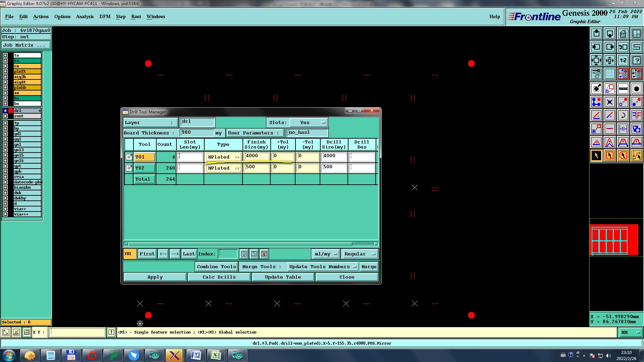
Task: Click the First navigation button
Action: coord(147,254)
